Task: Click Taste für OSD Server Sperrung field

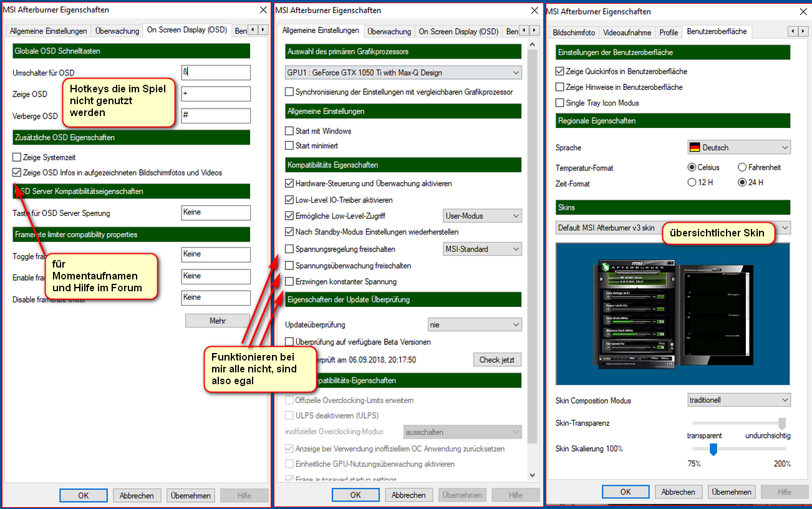Action: tap(216, 213)
